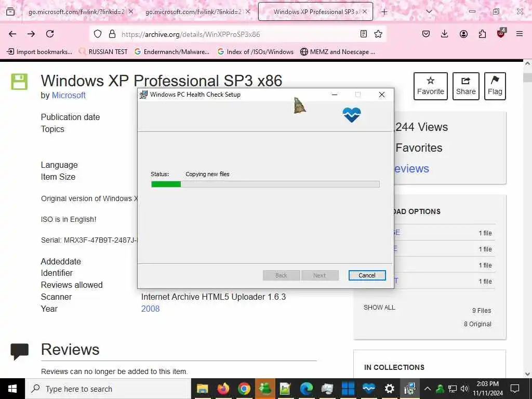The width and height of the screenshot is (532, 399).
Task: Open Microsoft Edge from the taskbar
Action: click(307, 389)
